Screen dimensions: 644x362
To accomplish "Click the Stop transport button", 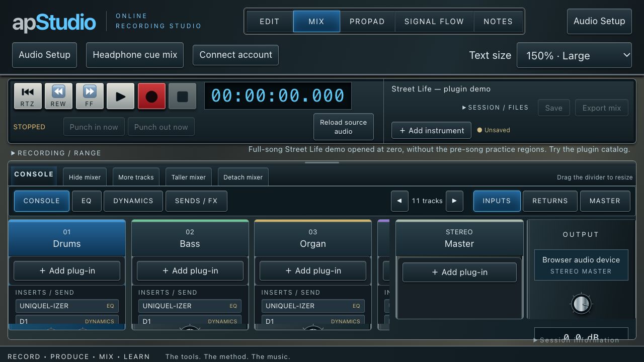I will click(x=183, y=96).
